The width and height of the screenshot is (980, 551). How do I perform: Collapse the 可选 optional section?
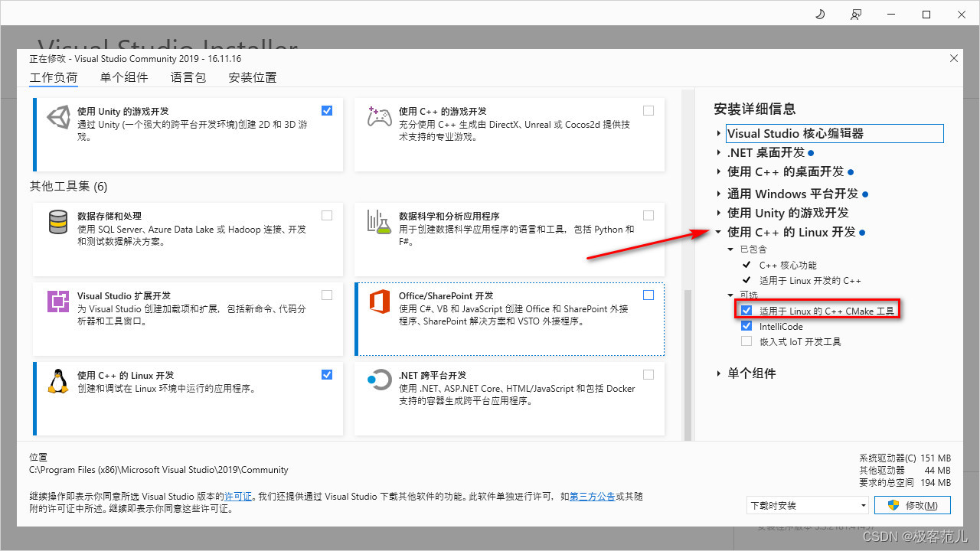(x=730, y=295)
